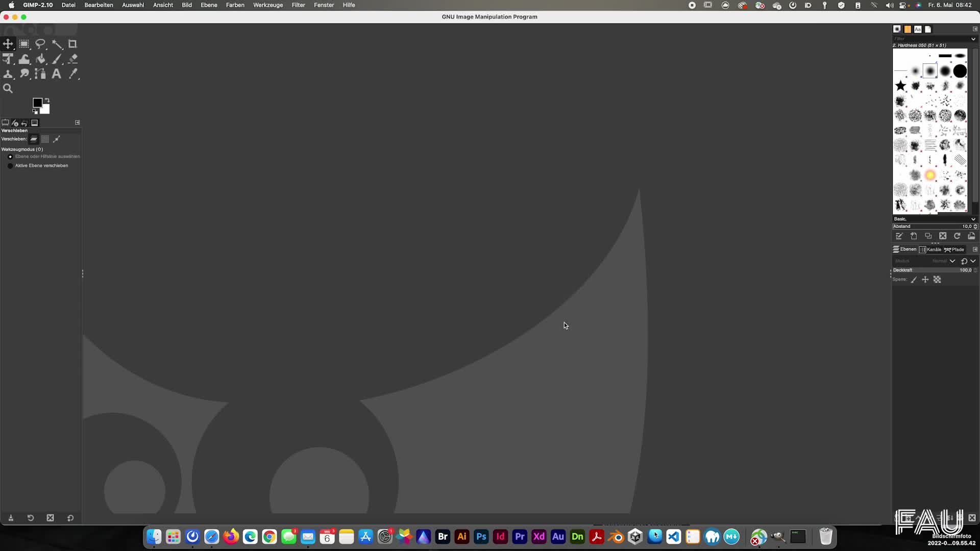980x551 pixels.
Task: Toggle alpha channel lock in Sperre row
Action: (x=938, y=280)
